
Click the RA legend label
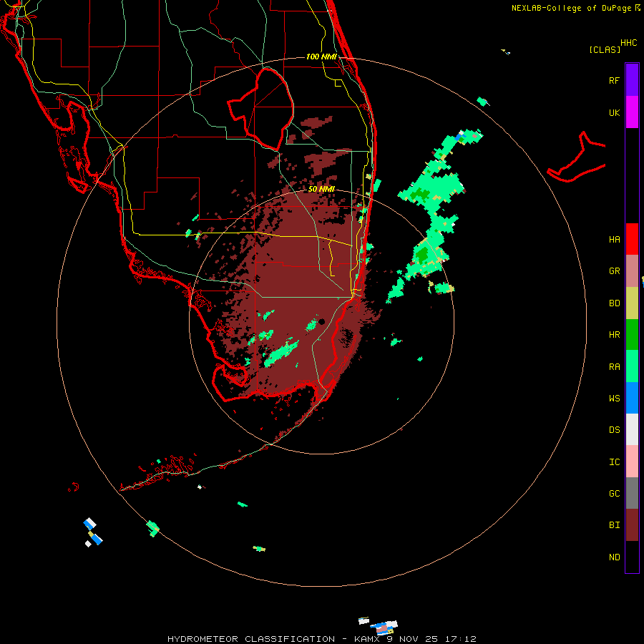[x=614, y=367]
